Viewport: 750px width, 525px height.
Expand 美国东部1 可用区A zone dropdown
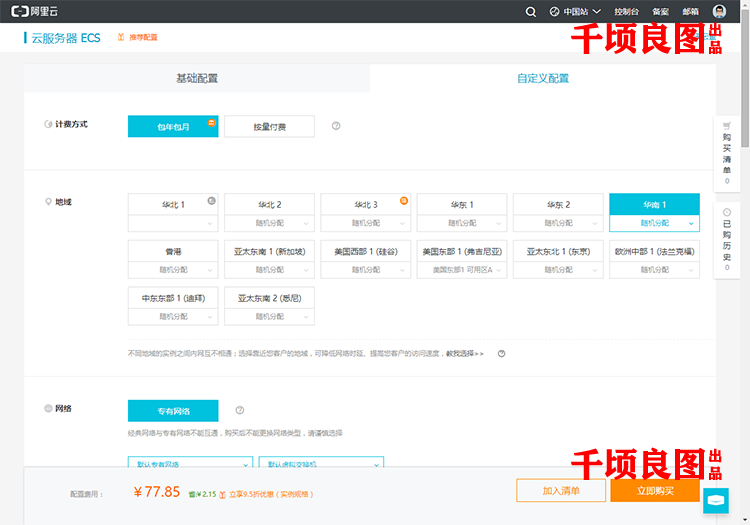pos(462,270)
